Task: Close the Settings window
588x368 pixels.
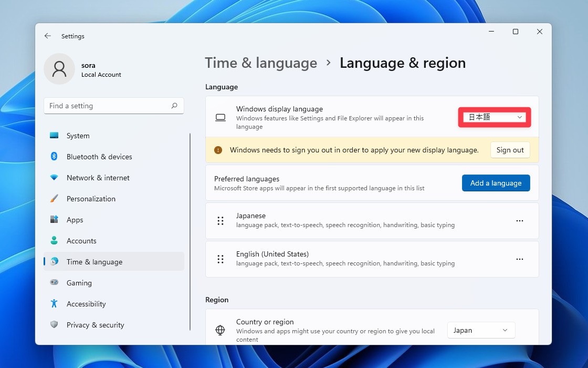Action: pos(540,32)
